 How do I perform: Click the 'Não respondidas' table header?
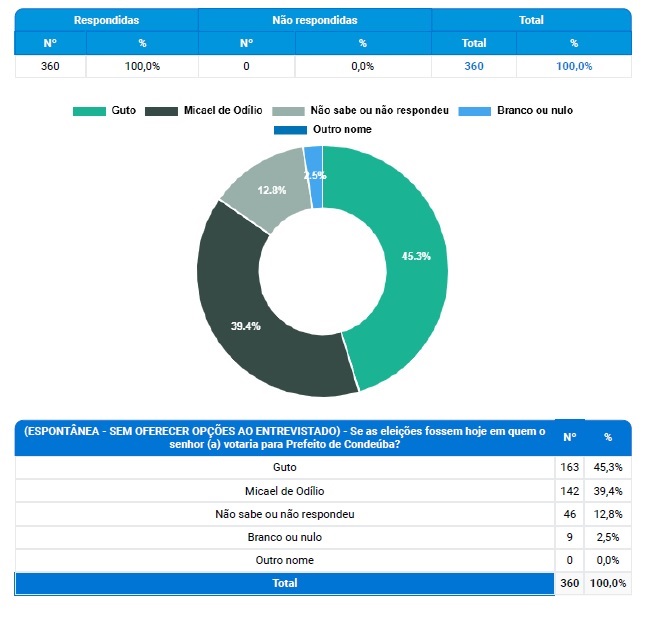[314, 20]
